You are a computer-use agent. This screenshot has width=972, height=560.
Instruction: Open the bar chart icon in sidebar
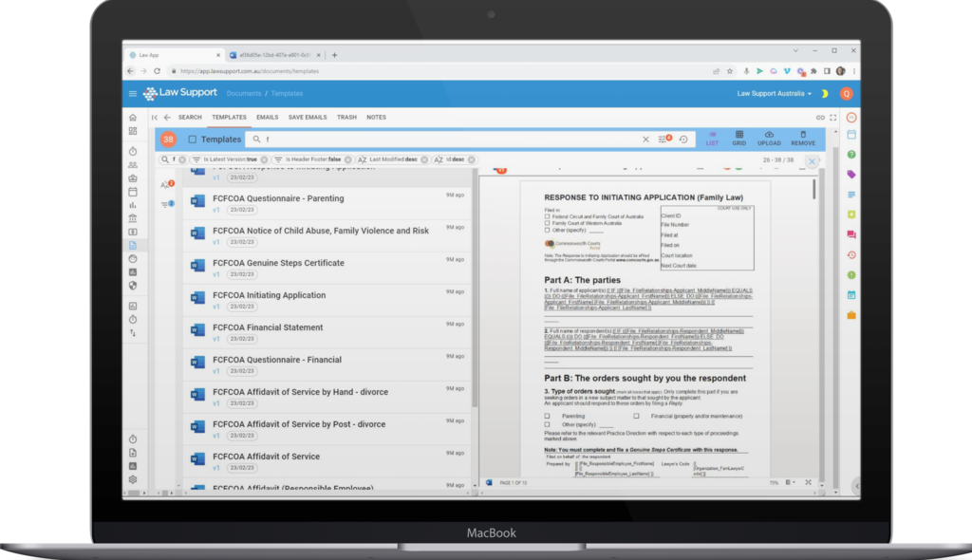pyautogui.click(x=133, y=205)
